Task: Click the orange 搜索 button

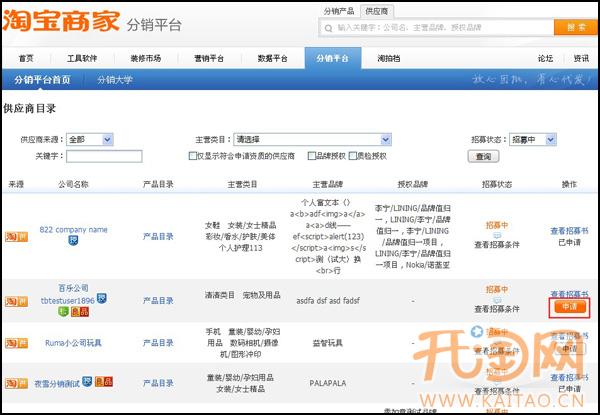Action: tap(576, 27)
